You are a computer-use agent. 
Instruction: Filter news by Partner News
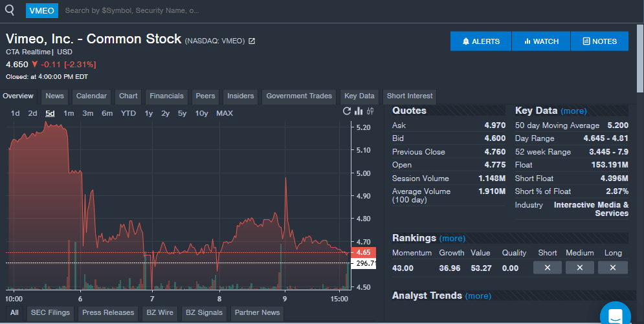(257, 312)
